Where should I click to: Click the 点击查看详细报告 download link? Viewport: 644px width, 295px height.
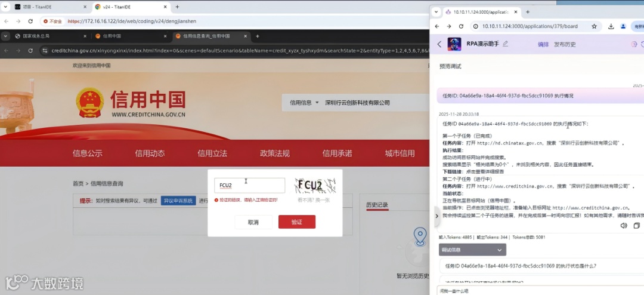pyautogui.click(x=485, y=171)
